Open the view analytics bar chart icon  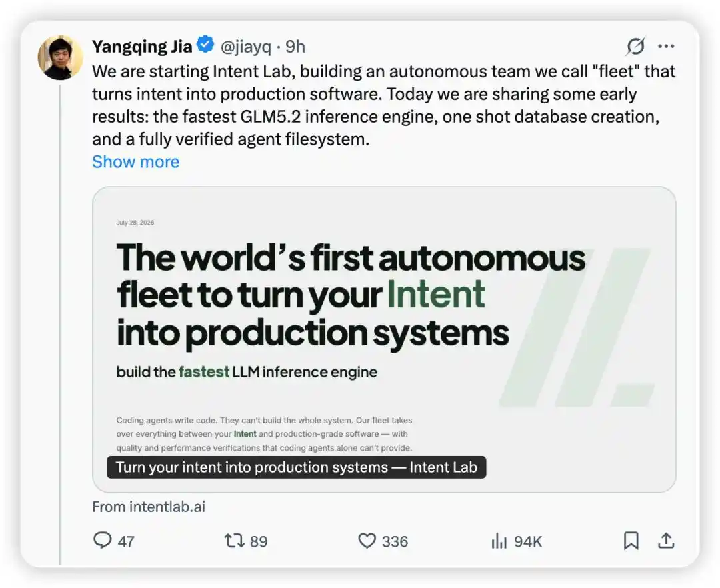[499, 541]
